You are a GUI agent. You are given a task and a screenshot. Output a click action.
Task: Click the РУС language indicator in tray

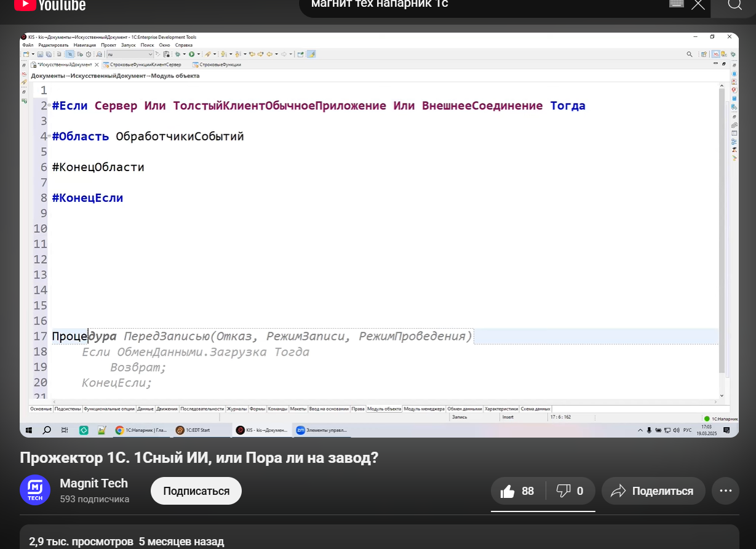pyautogui.click(x=687, y=430)
